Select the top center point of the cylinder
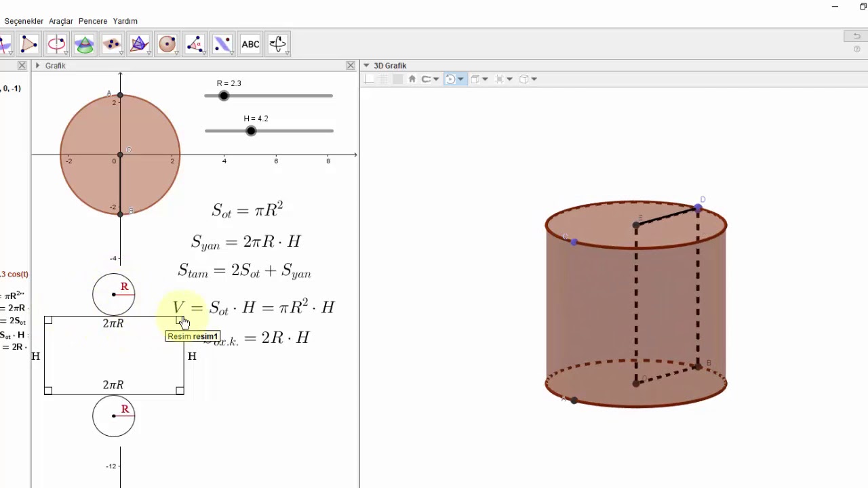 pyautogui.click(x=636, y=225)
